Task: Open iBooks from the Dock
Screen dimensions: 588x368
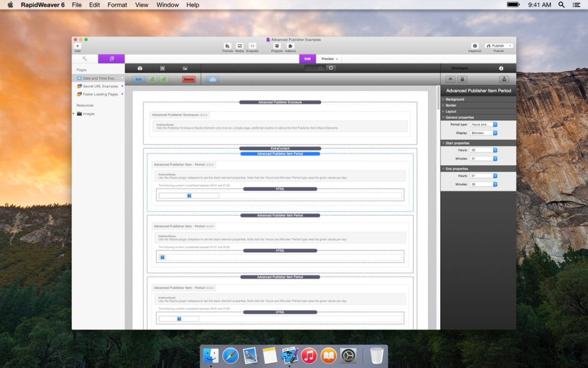Action: 329,355
